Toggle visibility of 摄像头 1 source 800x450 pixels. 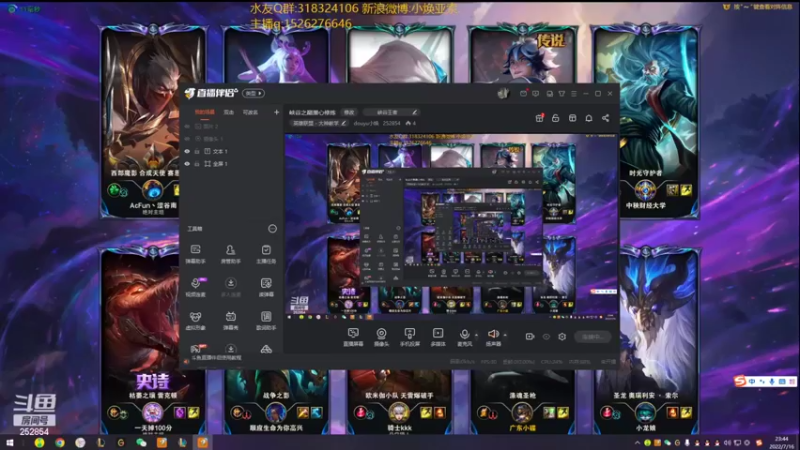point(187,139)
